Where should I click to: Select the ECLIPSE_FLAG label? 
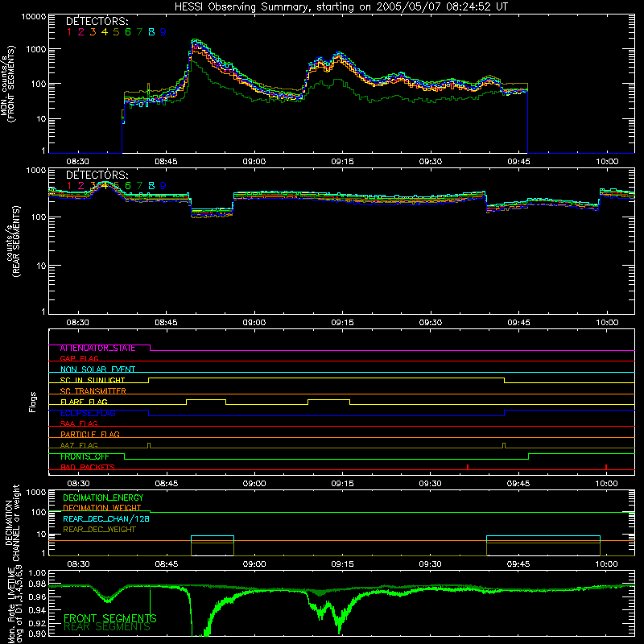(88, 413)
